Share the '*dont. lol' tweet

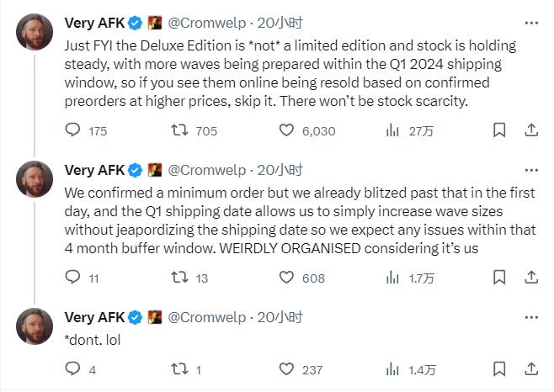pos(531,369)
